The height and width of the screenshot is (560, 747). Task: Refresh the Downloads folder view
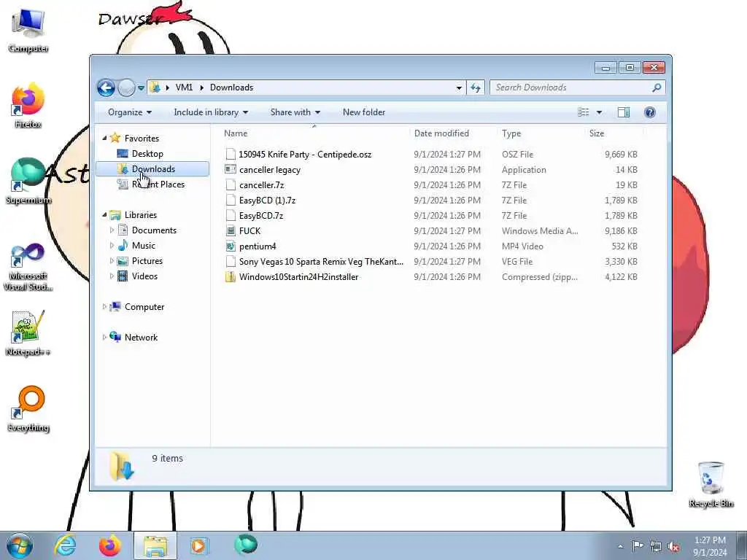click(476, 87)
